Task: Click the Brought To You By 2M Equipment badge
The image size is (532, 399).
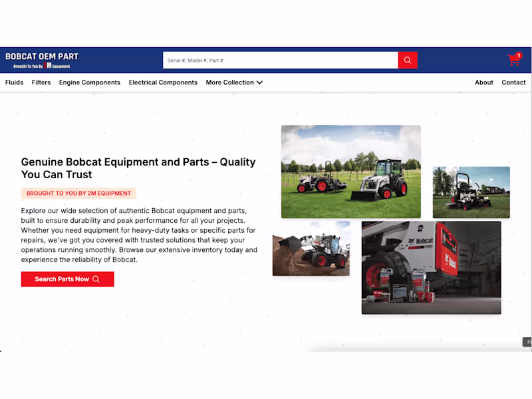Action: tap(77, 194)
